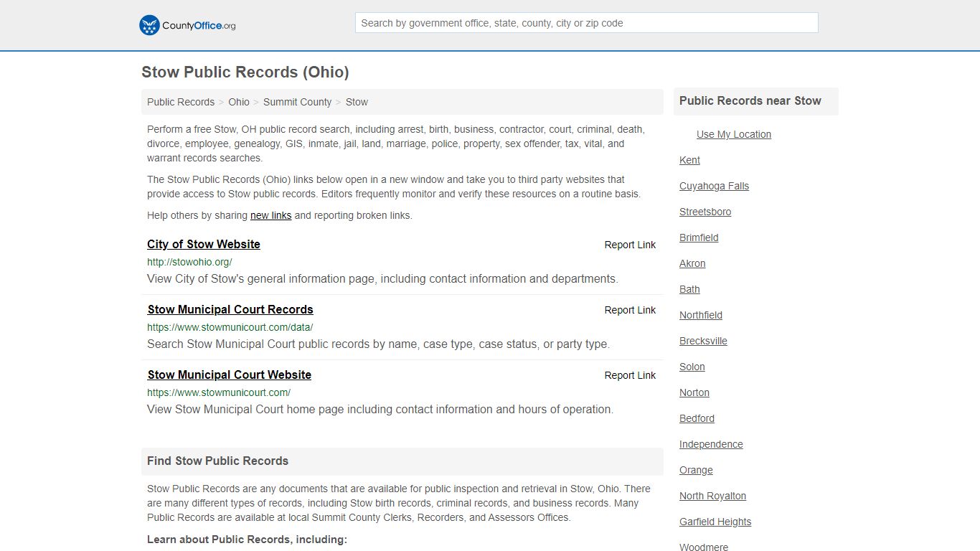980x551 pixels.
Task: Select Brimfield in nearby list
Action: [699, 237]
